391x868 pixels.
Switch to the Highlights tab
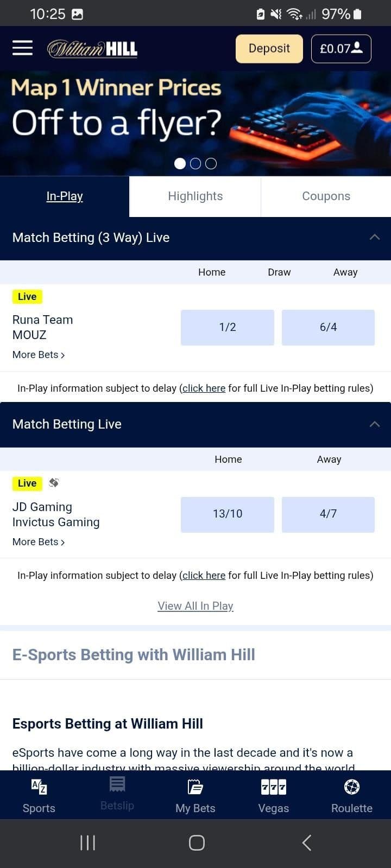coord(195,196)
